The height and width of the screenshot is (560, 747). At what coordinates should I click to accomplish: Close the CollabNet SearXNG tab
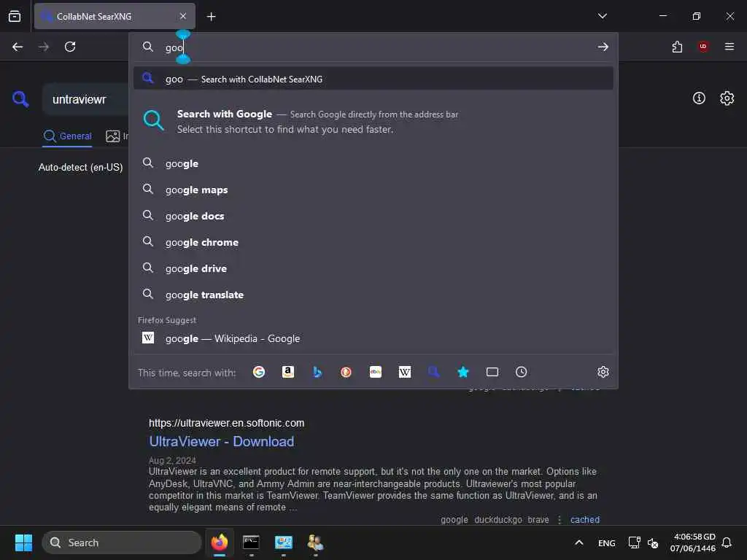coord(183,16)
